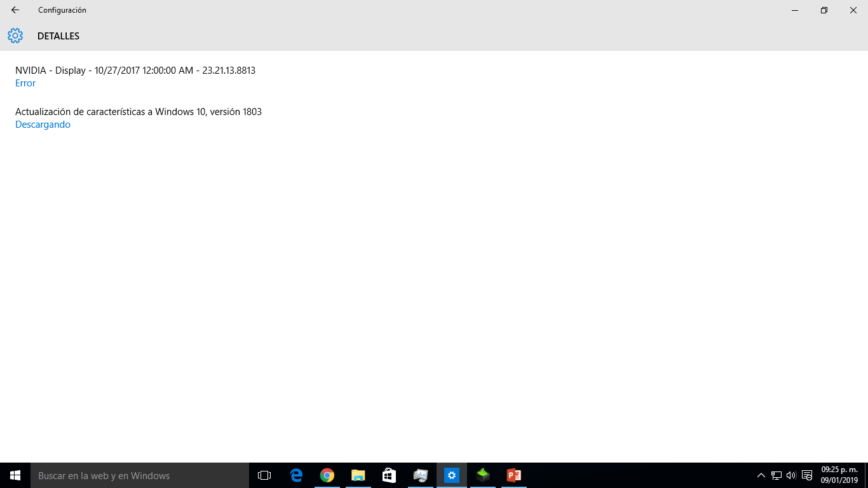Open the Action Center notifications icon
Image resolution: width=868 pixels, height=488 pixels.
click(x=807, y=475)
